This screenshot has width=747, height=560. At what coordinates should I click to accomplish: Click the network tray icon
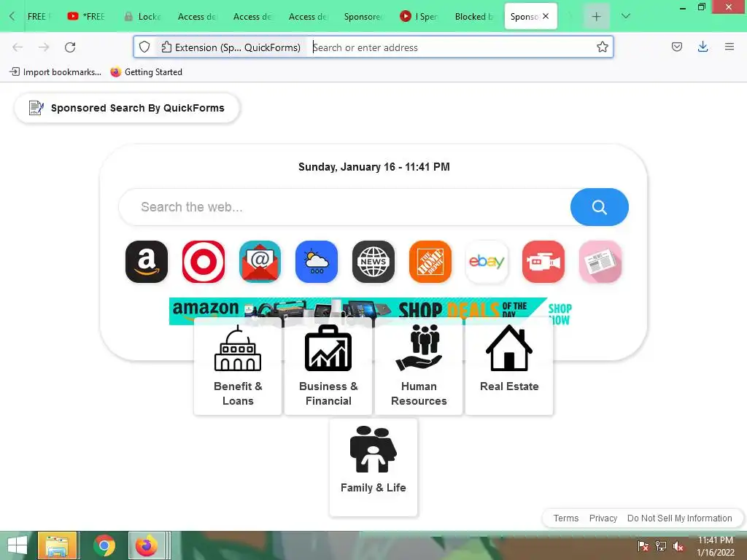(661, 546)
